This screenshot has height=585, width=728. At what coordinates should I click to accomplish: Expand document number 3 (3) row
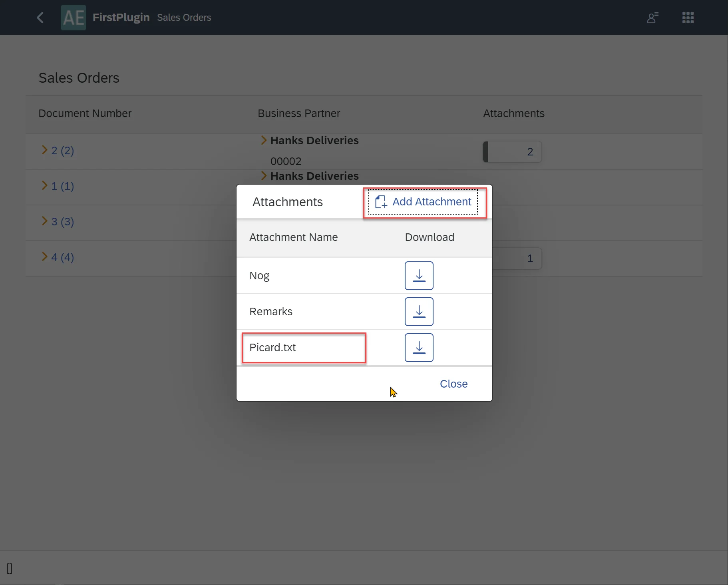[45, 221]
